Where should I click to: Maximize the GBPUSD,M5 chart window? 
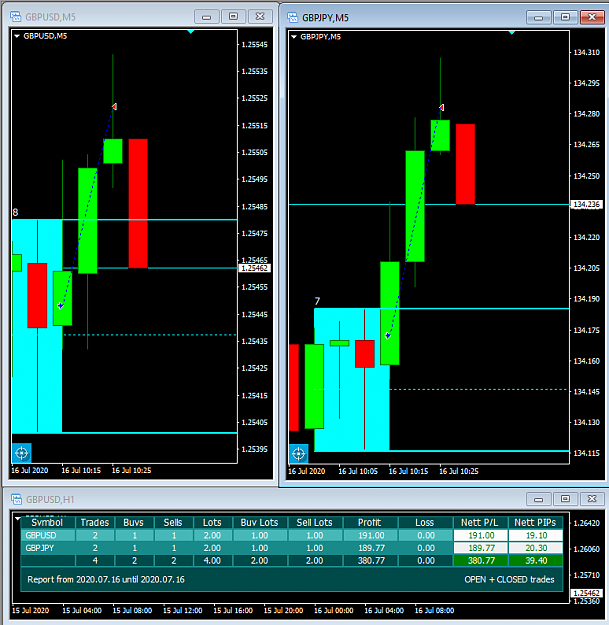coord(234,17)
